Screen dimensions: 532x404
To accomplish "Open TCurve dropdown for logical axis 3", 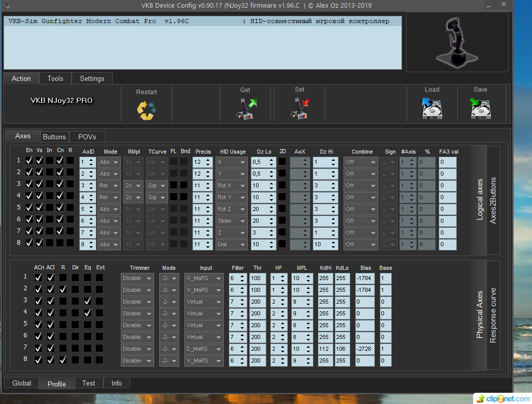I will (x=157, y=185).
